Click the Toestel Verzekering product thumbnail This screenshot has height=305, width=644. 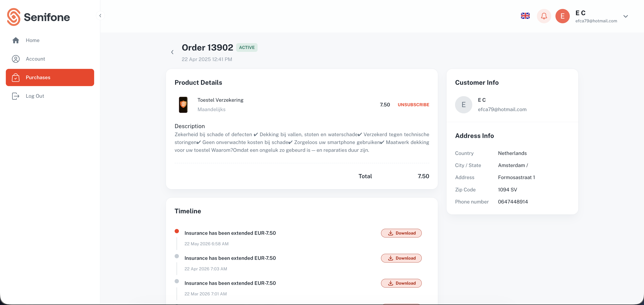coord(183,105)
